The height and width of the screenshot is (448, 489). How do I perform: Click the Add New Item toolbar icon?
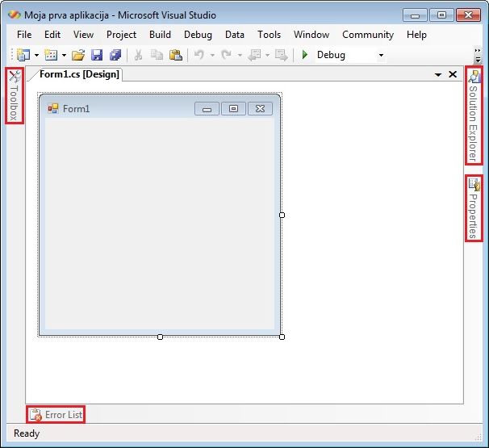coord(51,55)
